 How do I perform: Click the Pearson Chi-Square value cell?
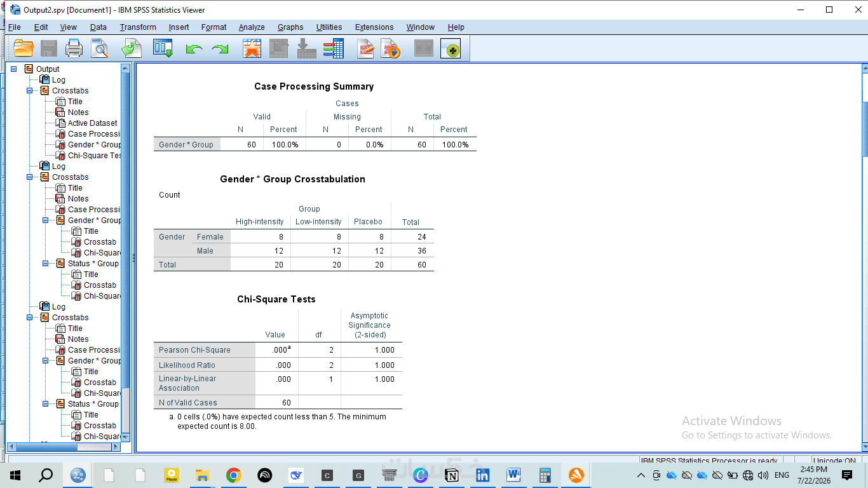coord(276,349)
